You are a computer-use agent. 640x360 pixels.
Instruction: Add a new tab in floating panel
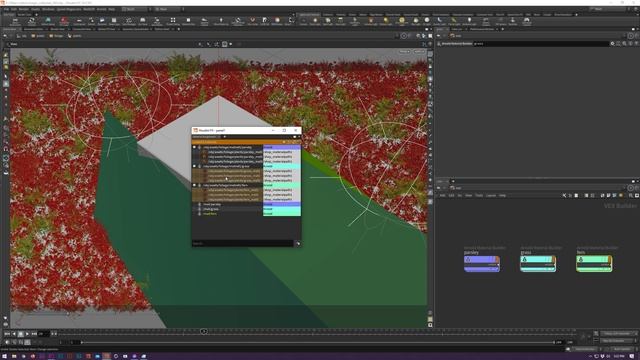(224, 137)
